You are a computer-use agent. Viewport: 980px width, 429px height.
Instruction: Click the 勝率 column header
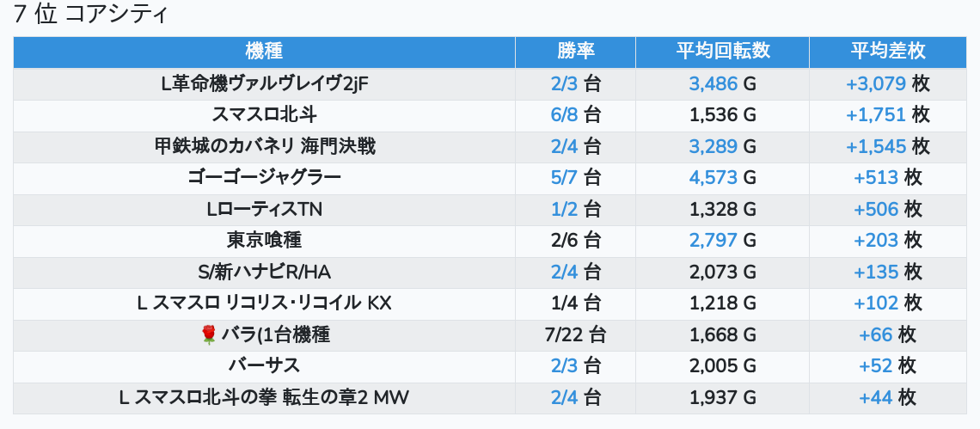[576, 52]
